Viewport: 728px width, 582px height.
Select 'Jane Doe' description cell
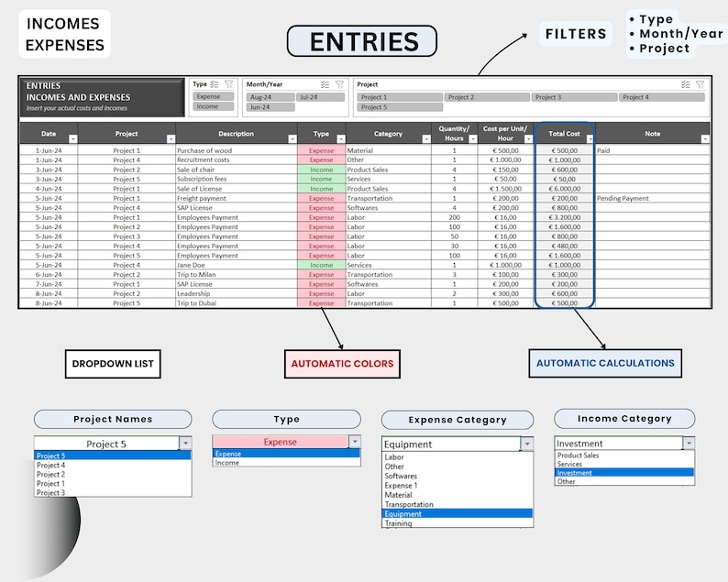[x=237, y=265]
